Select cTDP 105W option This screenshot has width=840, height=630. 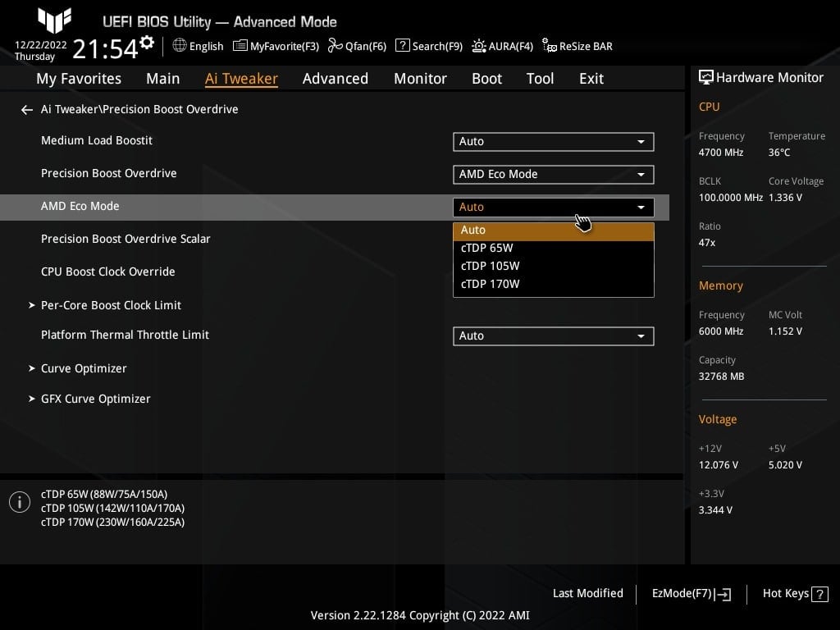point(554,267)
